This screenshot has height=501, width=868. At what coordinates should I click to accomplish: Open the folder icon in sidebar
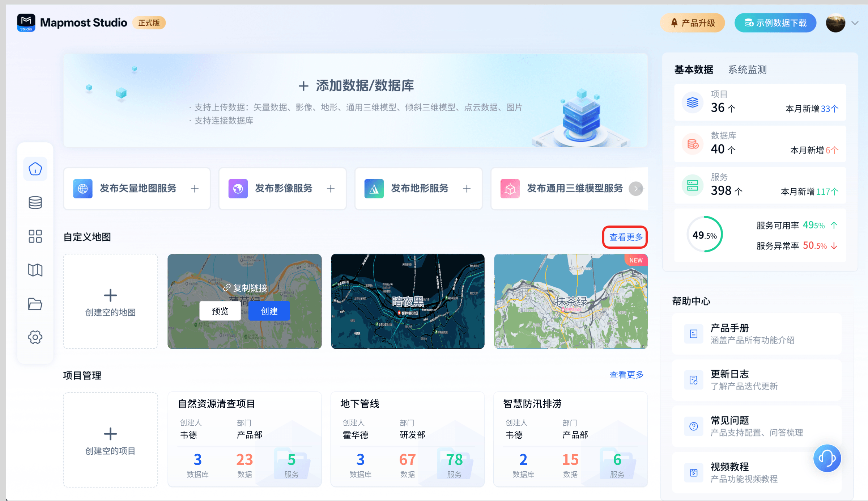tap(35, 304)
